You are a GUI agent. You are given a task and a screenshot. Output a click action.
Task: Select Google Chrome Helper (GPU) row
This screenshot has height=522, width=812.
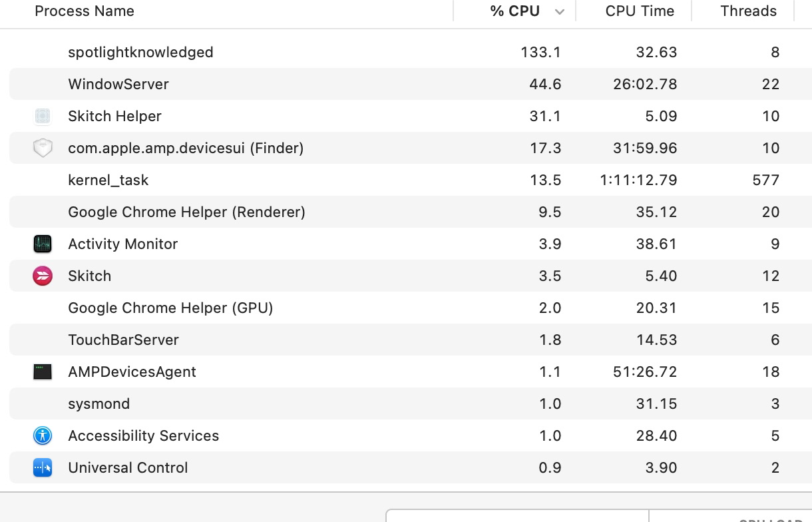tap(170, 308)
